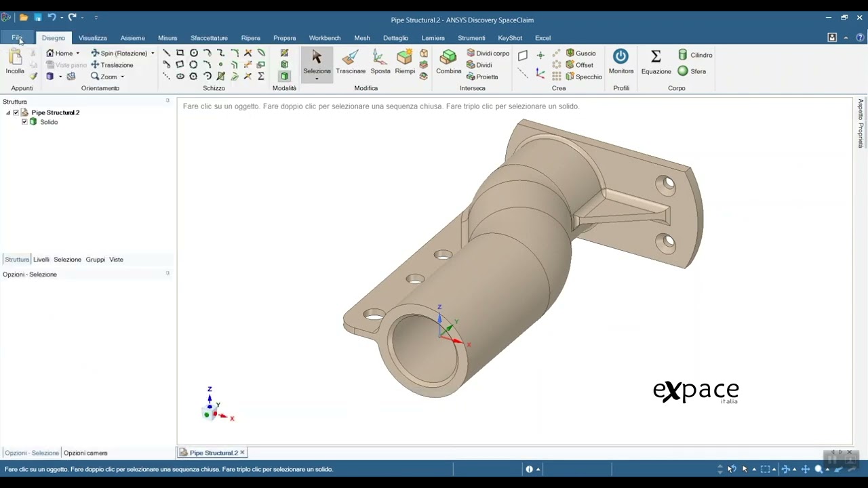Switch to Section mode in Modalità group
Screen dimensions: 868x488
[284, 64]
